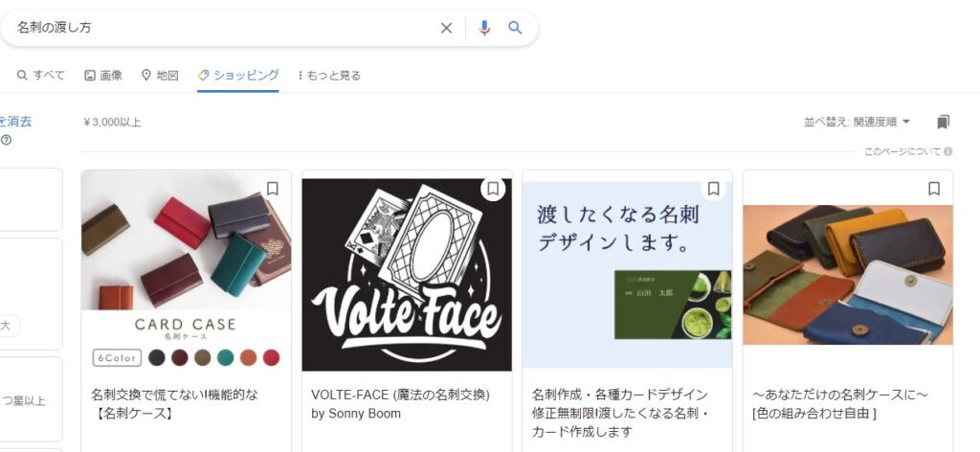
Task: Expand the もっと見る menu
Action: click(329, 75)
